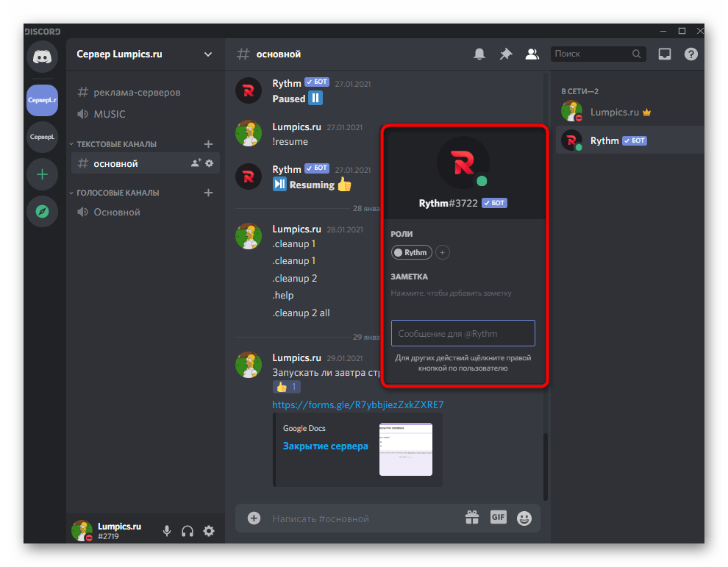
Task: Open the Nitro gift icon in message bar
Action: click(x=471, y=517)
